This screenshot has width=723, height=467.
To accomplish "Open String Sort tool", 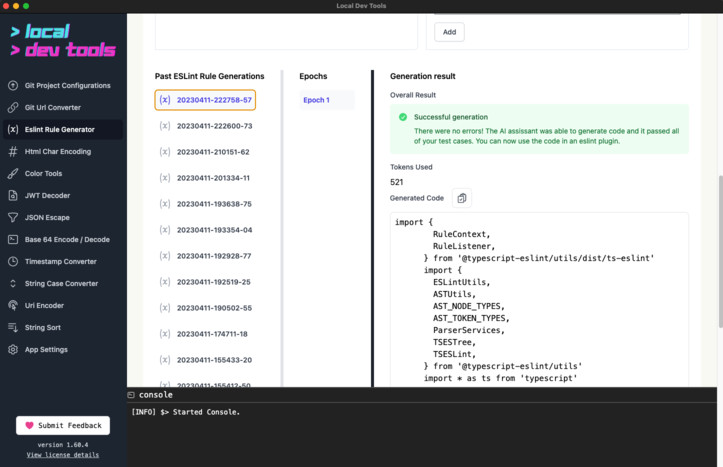I will [x=63, y=327].
